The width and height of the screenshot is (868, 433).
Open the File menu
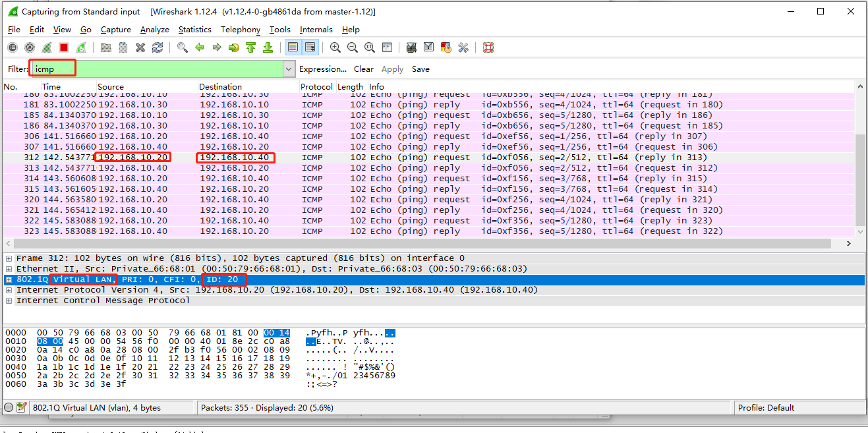(x=14, y=30)
